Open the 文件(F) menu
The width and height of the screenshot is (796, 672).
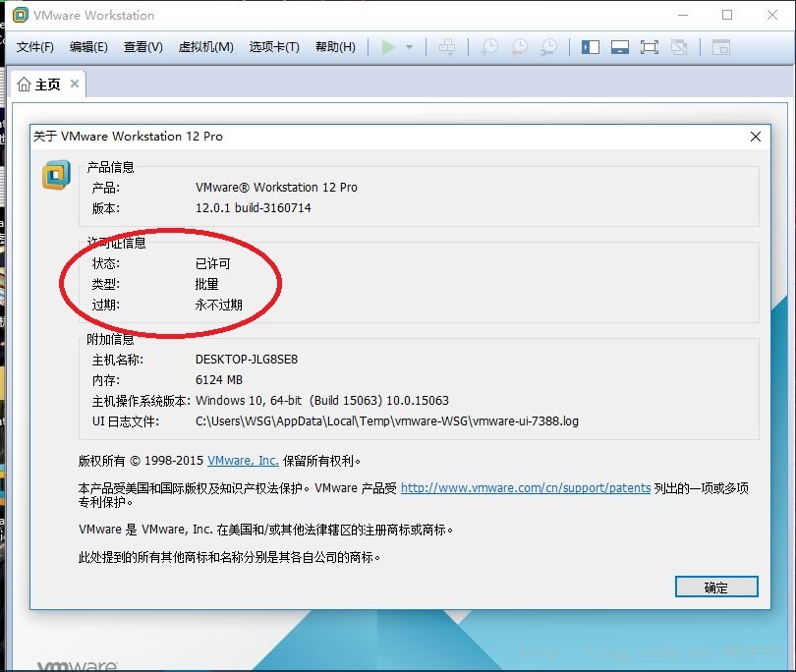[x=35, y=47]
